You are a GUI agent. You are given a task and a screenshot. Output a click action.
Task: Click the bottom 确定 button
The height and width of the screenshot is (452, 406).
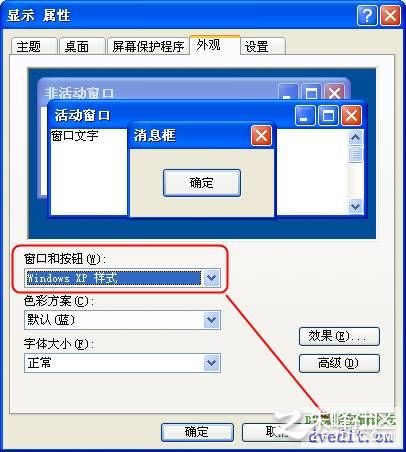[197, 432]
